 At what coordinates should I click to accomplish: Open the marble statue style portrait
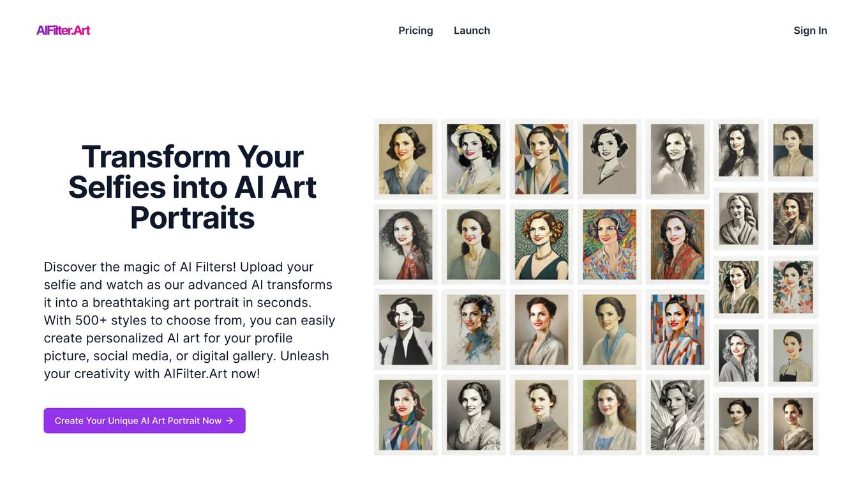tap(738, 218)
